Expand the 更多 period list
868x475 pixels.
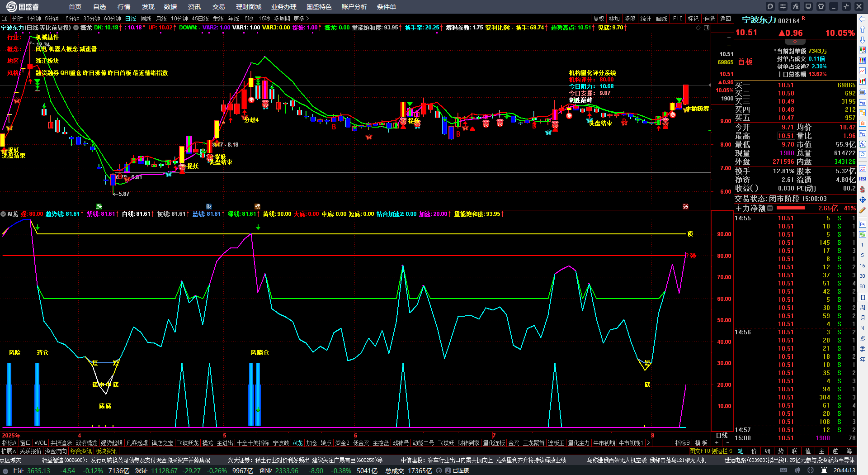301,19
